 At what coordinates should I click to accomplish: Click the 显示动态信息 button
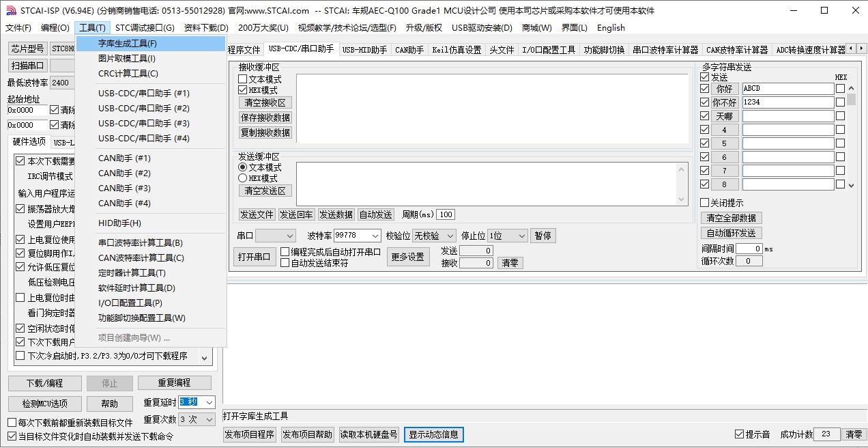434,434
